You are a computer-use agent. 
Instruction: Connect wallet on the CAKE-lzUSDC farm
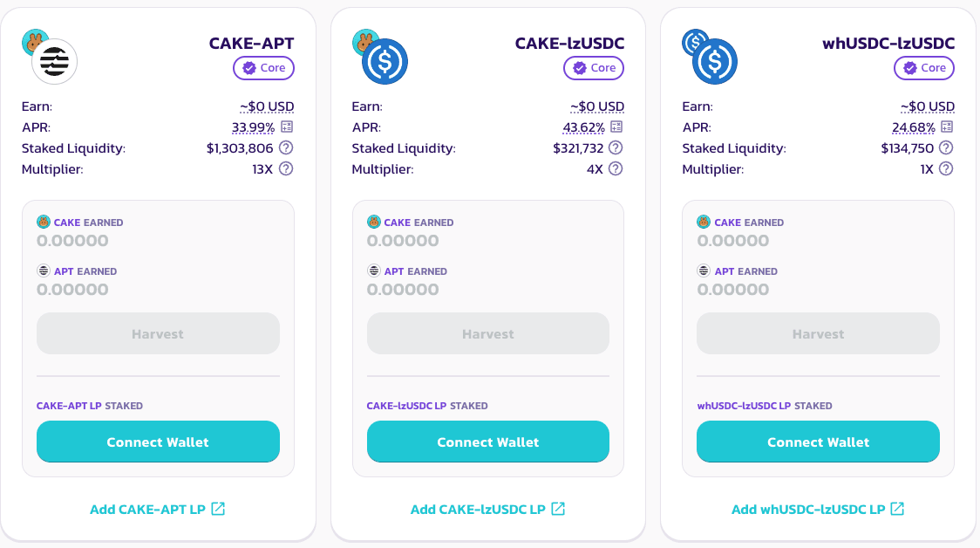(488, 442)
